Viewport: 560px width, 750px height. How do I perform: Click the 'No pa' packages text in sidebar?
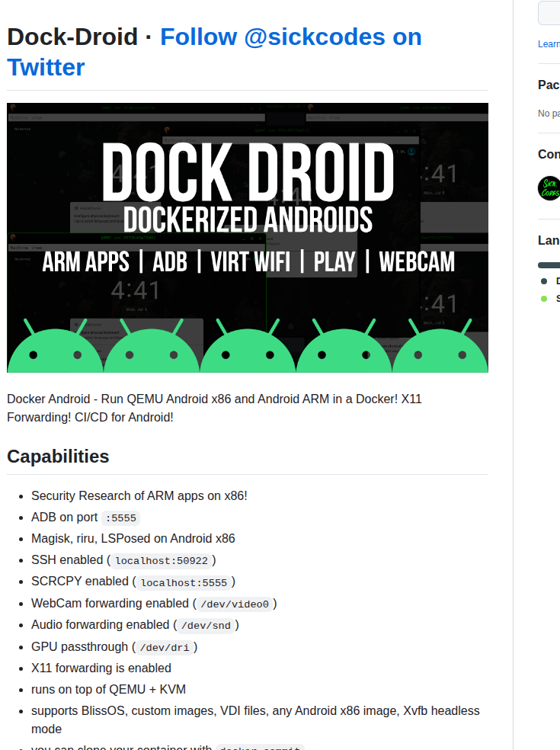coord(549,114)
